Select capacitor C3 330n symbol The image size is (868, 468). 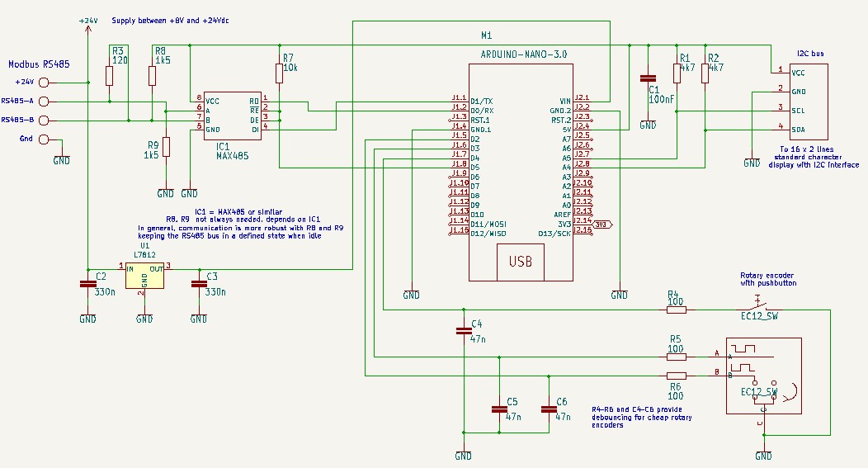click(199, 284)
